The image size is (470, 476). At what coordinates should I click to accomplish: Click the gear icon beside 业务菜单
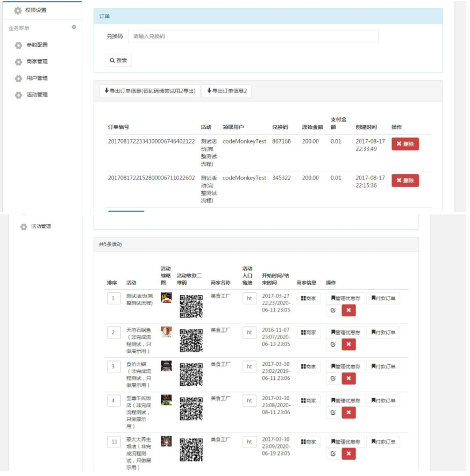click(74, 27)
